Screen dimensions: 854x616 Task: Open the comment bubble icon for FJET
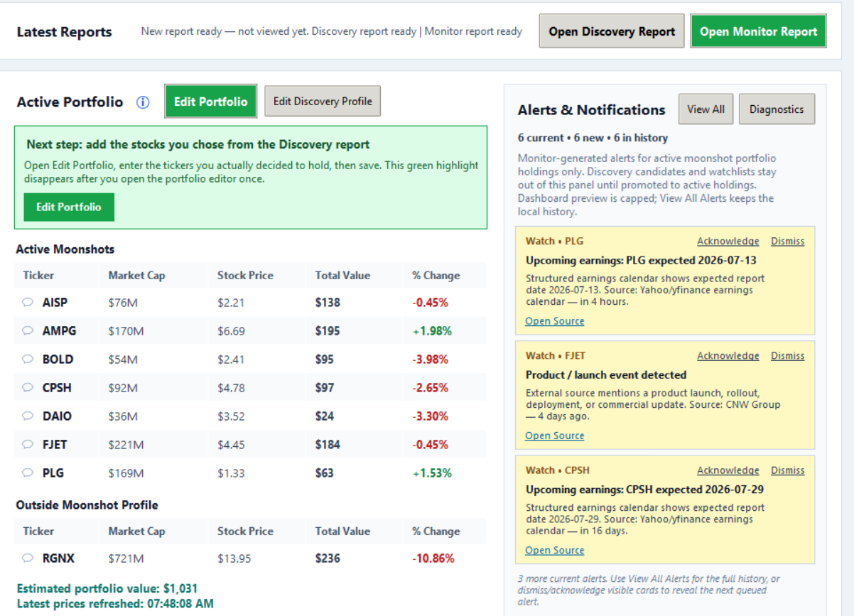click(x=28, y=445)
